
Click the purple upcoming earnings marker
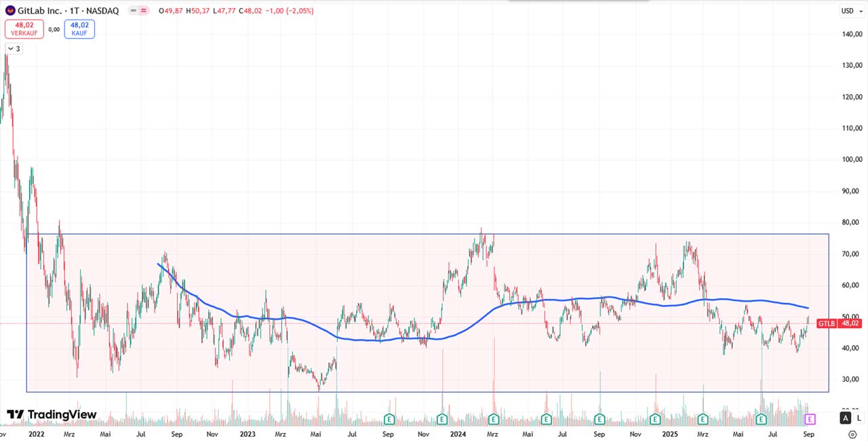coord(809,418)
